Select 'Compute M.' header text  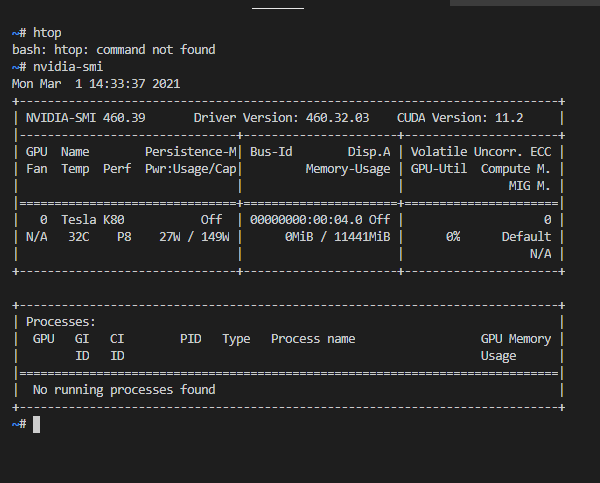click(516, 169)
